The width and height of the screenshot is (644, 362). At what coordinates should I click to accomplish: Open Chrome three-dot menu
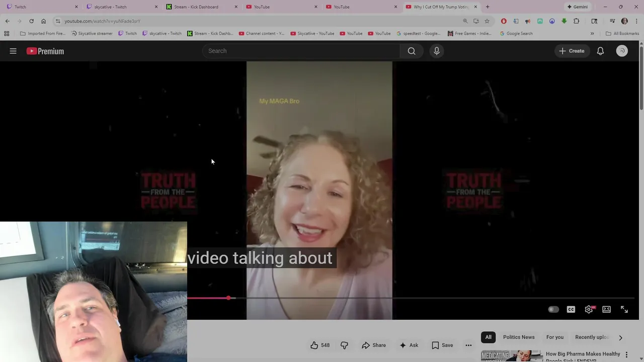tap(636, 21)
